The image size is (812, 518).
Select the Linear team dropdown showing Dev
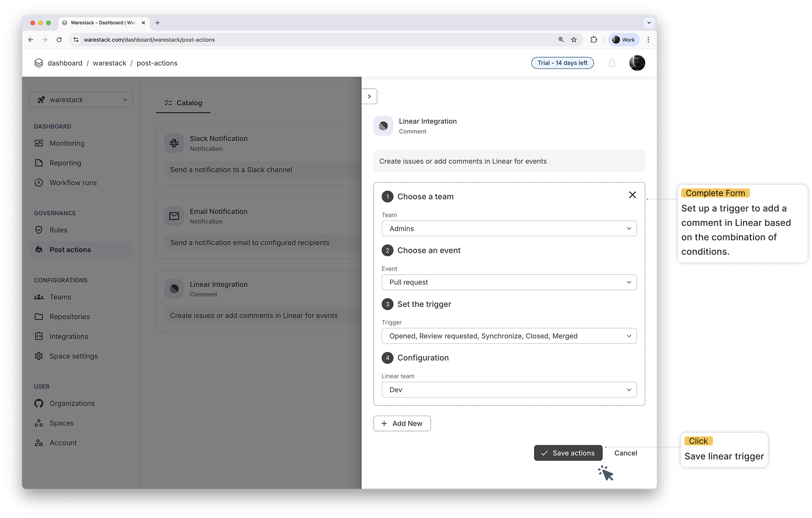(x=509, y=390)
